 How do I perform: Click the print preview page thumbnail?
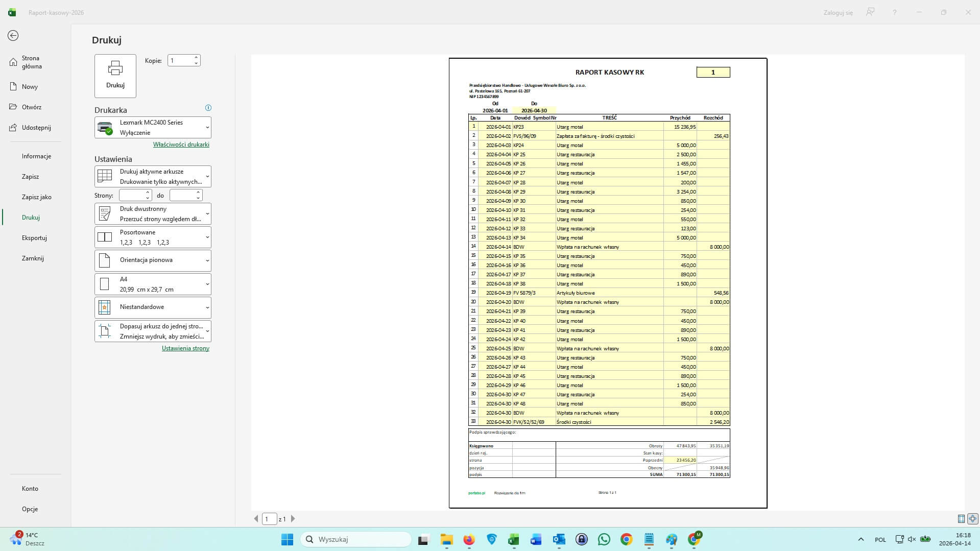click(608, 283)
